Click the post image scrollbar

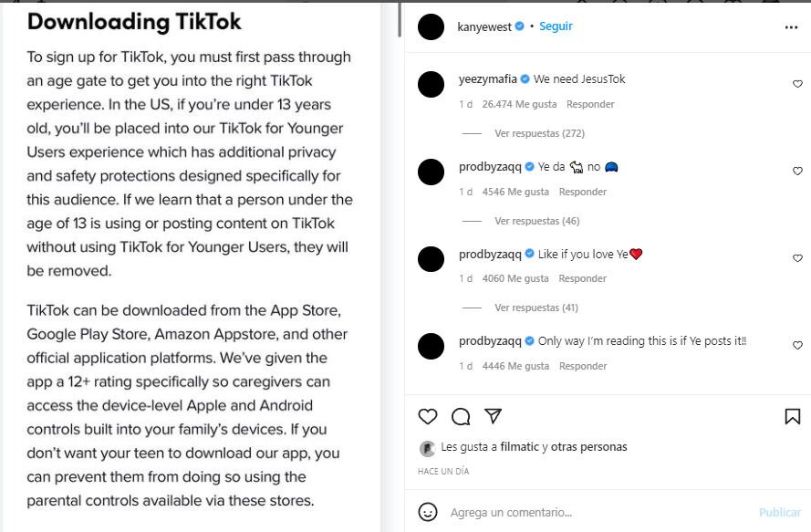coord(399,18)
